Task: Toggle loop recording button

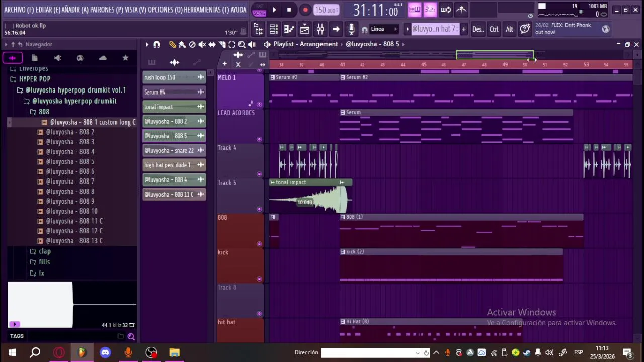Action: (446, 10)
